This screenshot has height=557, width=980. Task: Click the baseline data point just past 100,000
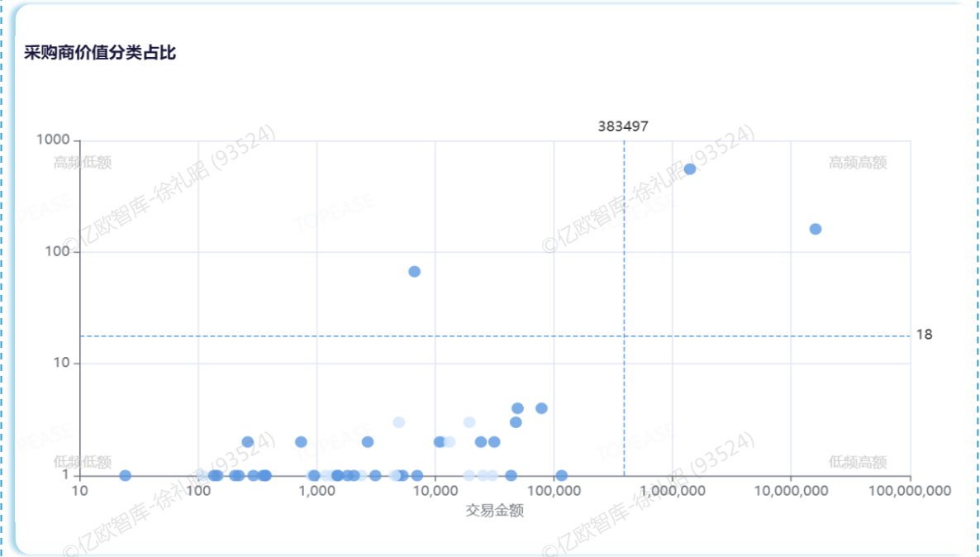561,475
